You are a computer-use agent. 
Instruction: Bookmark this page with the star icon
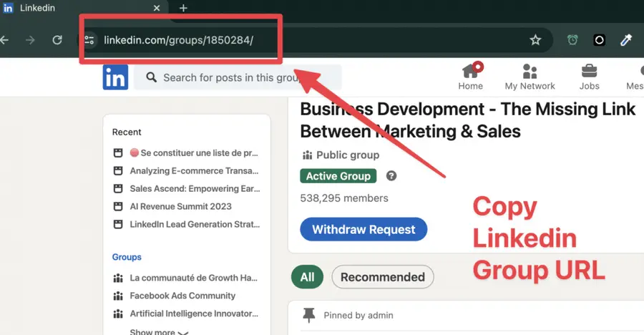(x=535, y=40)
